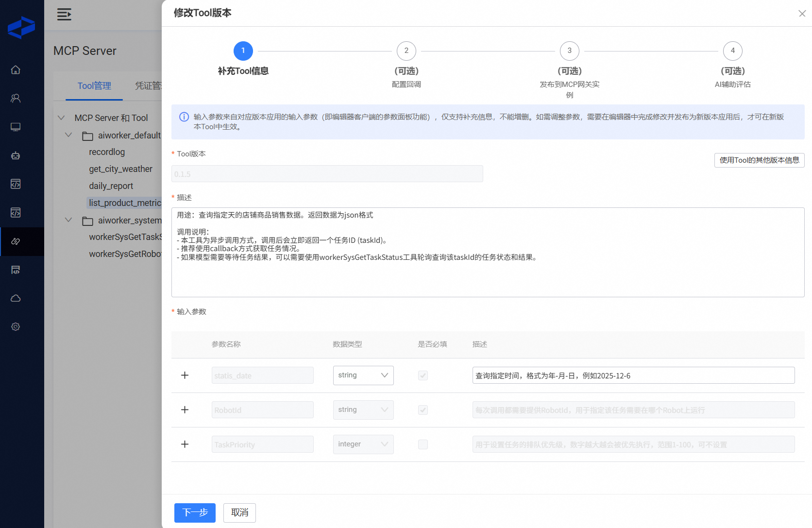Click the aiworker_default folder icon
This screenshot has height=528, width=812.
tap(87, 136)
